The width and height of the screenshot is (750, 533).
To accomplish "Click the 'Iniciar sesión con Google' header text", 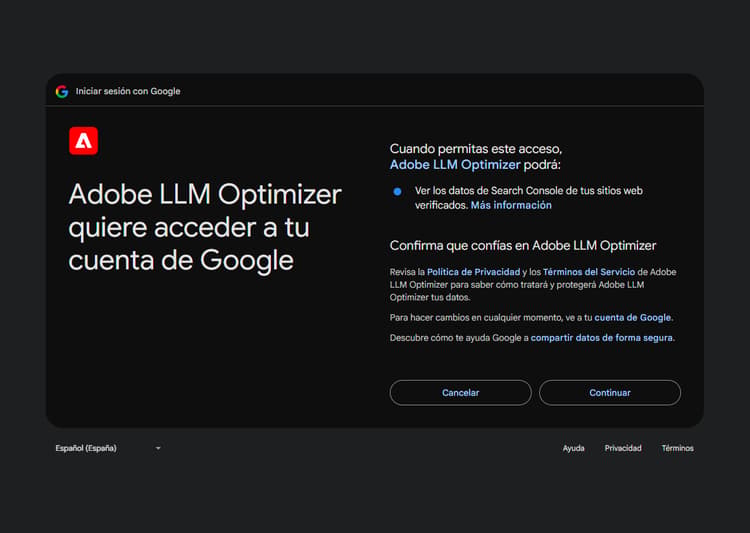I will (128, 91).
